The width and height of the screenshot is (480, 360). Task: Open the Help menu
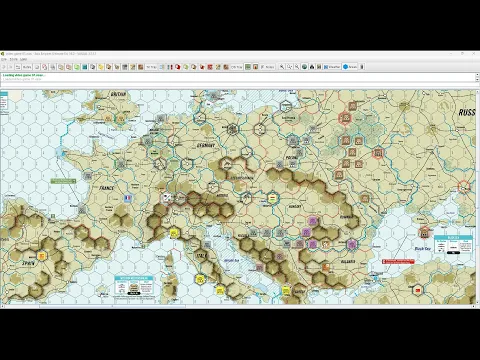point(23,59)
